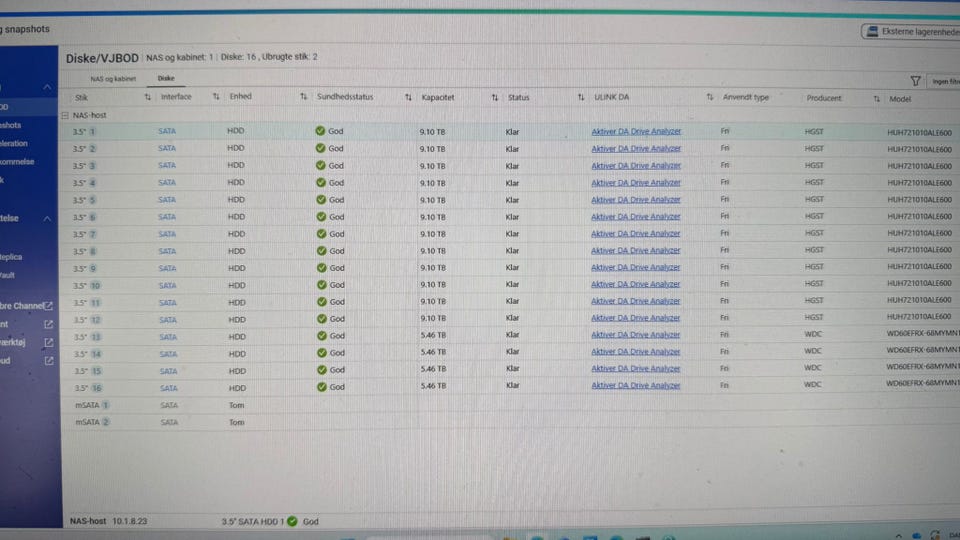960x540 pixels.
Task: Open external link icon beside 'nt' item
Action: point(48,324)
